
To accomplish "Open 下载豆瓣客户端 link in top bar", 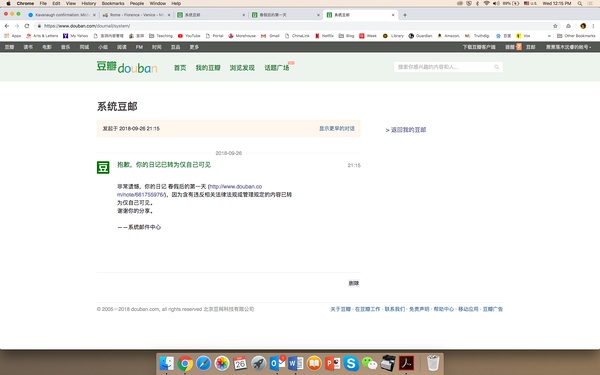I will point(479,47).
